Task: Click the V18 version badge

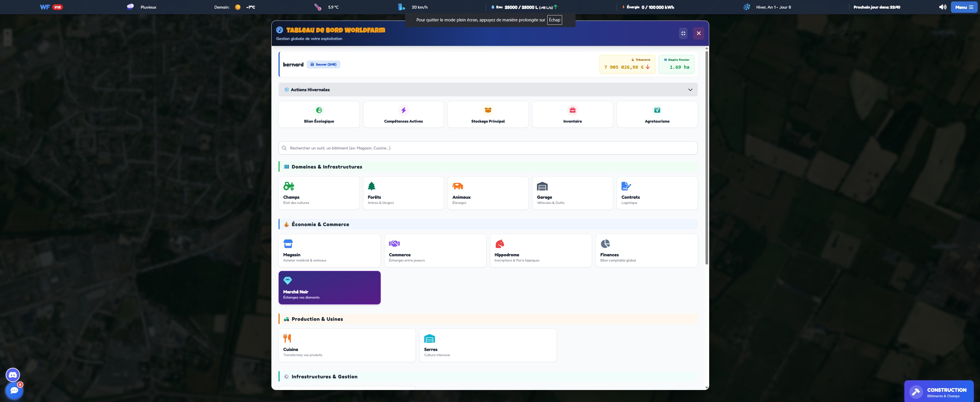Action: coord(58,7)
